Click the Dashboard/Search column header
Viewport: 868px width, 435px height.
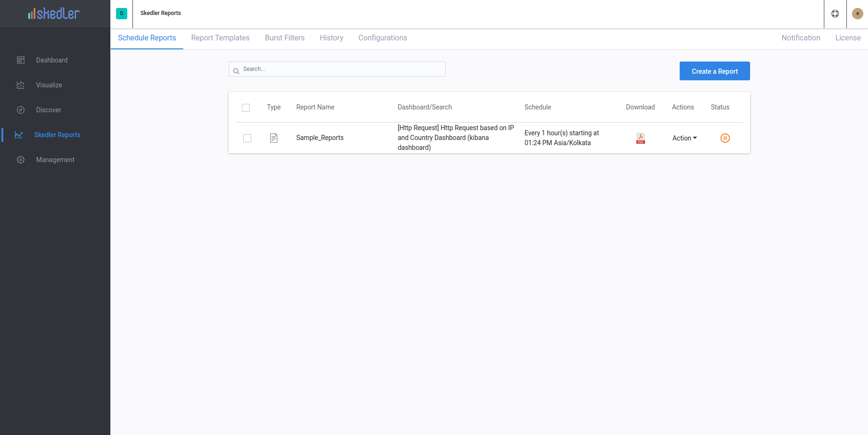point(425,107)
